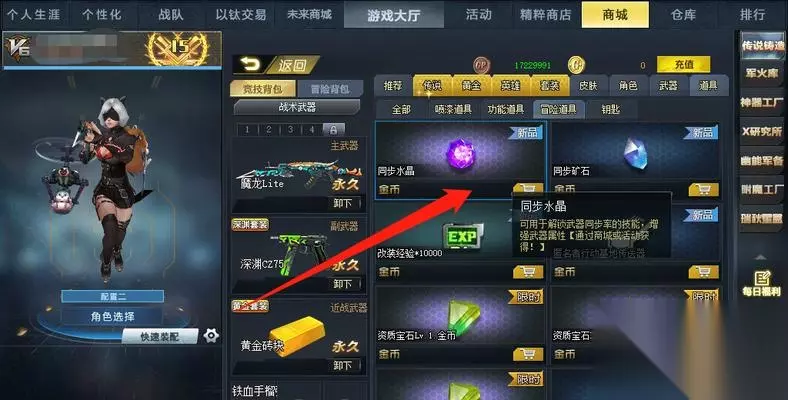Select the 同步水晶 purple crystal item
The width and height of the screenshot is (788, 400).
461,152
